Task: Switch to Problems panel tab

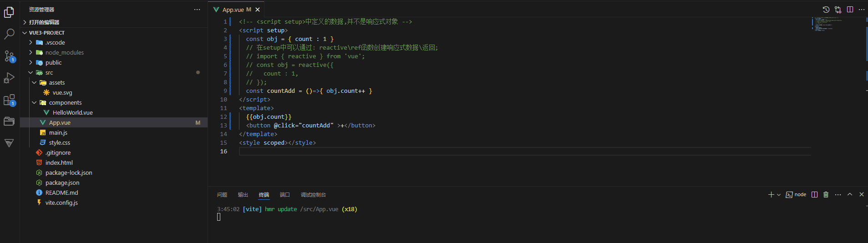Action: point(222,195)
